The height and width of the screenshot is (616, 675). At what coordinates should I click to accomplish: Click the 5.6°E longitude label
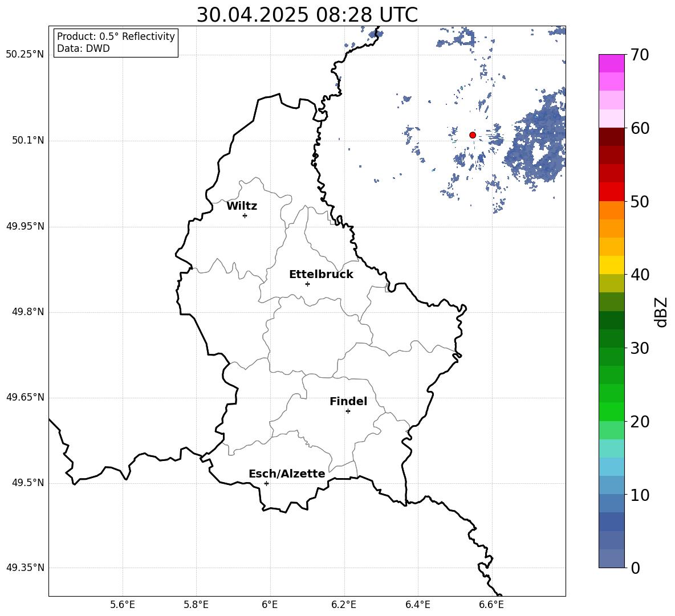point(123,605)
